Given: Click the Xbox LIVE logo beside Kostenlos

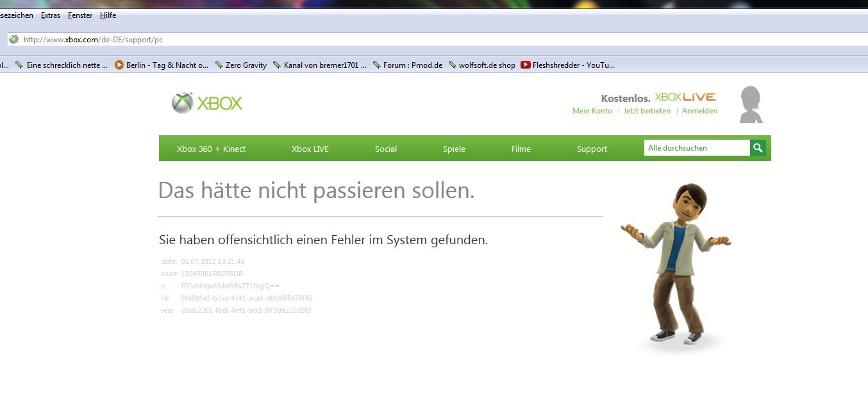Looking at the screenshot, I should (x=685, y=97).
